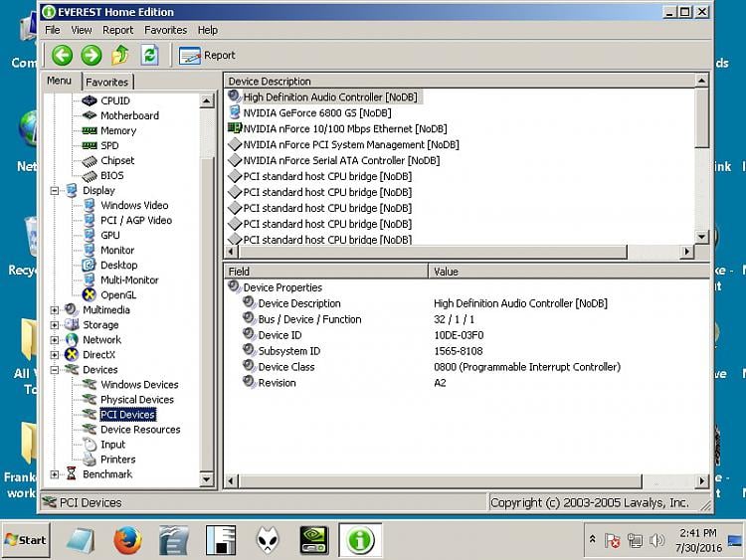Click the Device Description column header
The height and width of the screenshot is (560, 746).
(460, 82)
